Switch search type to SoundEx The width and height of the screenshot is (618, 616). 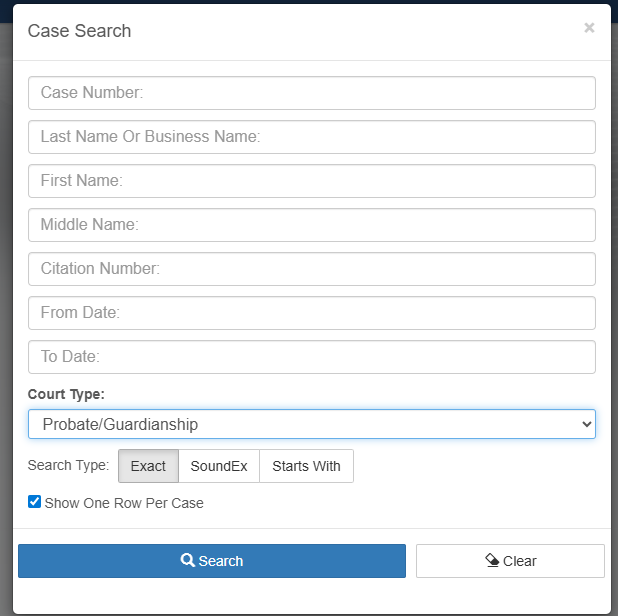tap(219, 466)
